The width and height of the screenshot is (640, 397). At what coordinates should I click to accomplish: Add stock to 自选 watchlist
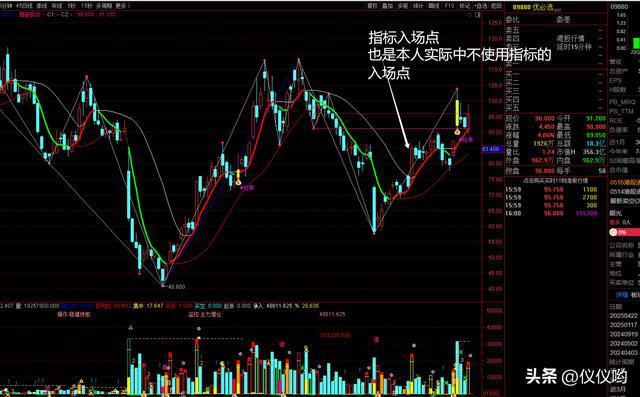pos(481,6)
